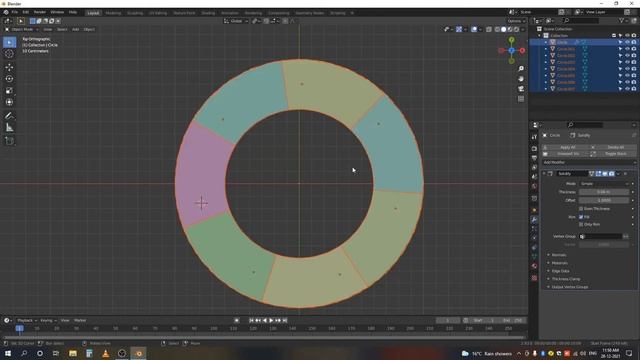Open the Modifier wrench properties tab

[x=534, y=220]
